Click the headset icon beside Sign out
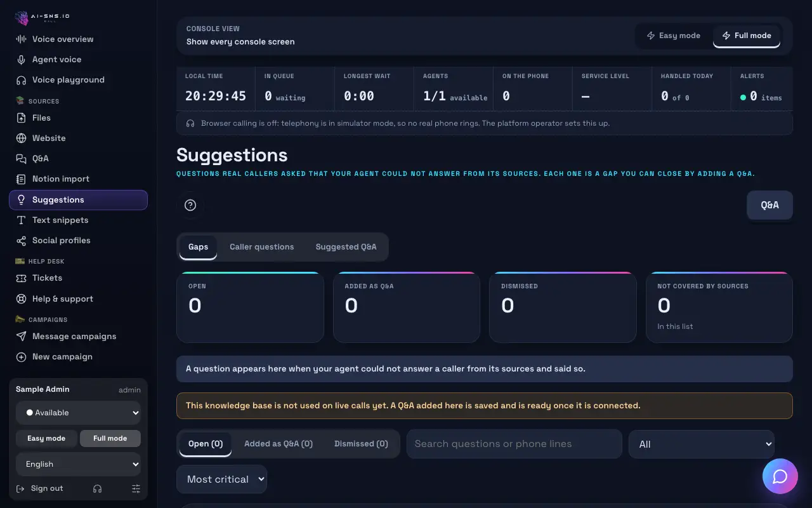Screen dimensions: 812x508 point(97,489)
